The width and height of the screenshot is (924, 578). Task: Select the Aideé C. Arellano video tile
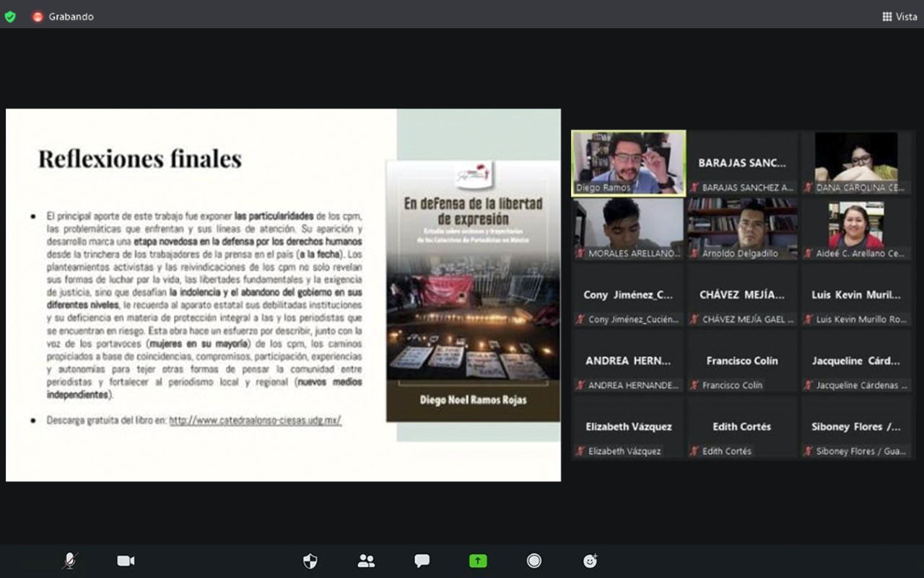[856, 228]
